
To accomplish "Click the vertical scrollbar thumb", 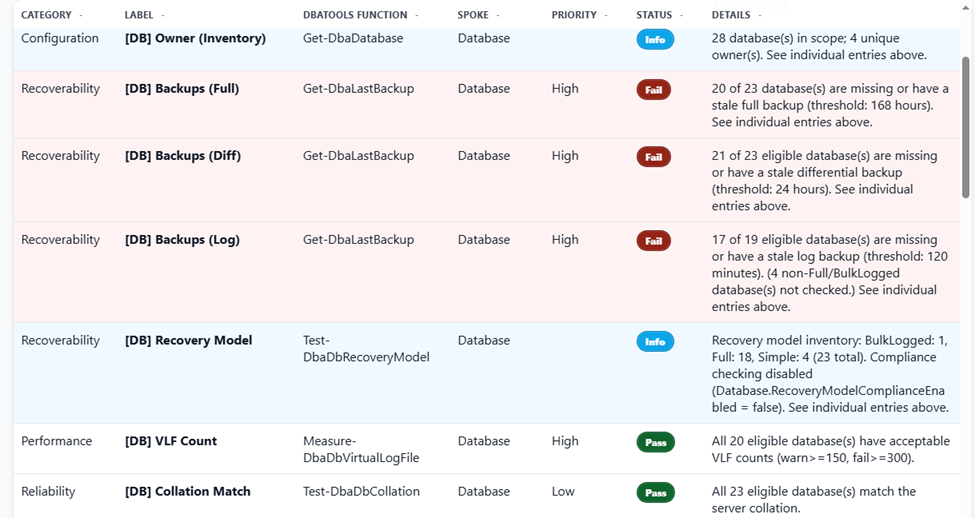I will (966, 127).
